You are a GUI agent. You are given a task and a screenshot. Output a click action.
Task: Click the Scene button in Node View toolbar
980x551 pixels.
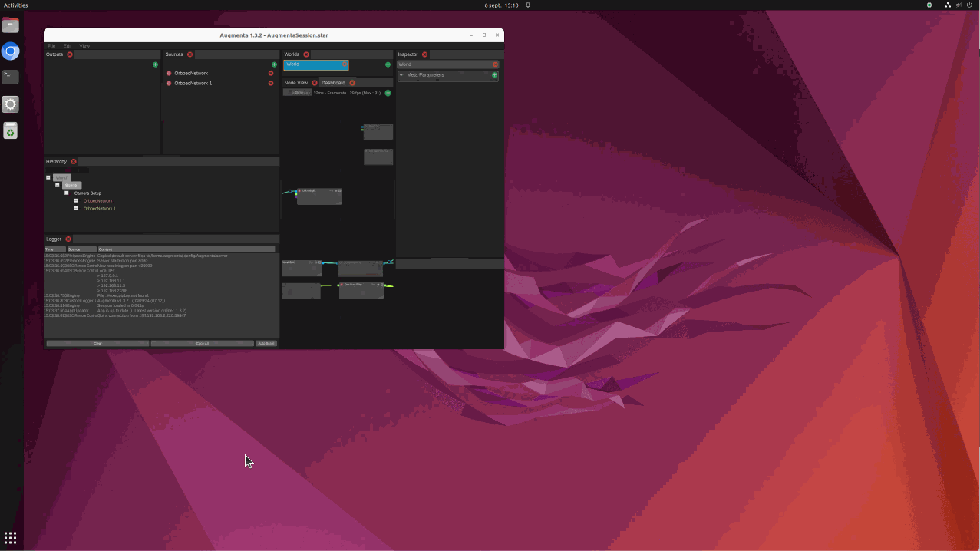297,92
